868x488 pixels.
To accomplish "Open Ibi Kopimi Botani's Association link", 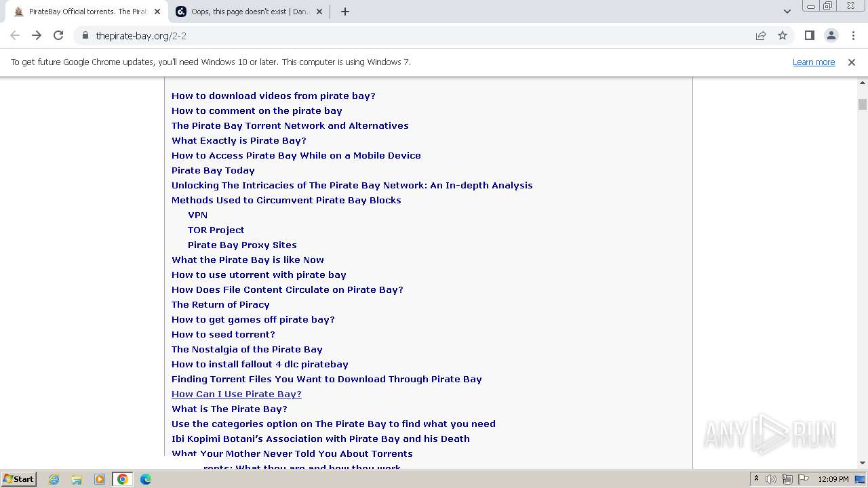I will 321,439.
